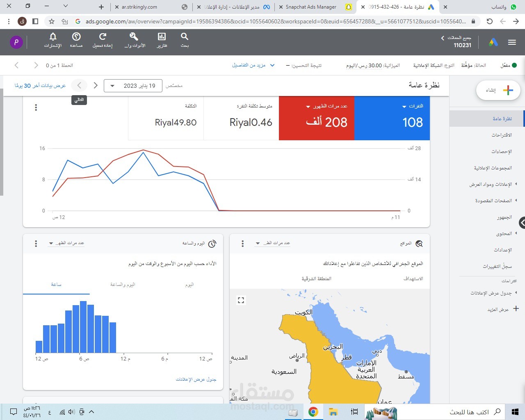Open the purple account avatar
Viewport: 525px width, 420px height.
(x=16, y=42)
